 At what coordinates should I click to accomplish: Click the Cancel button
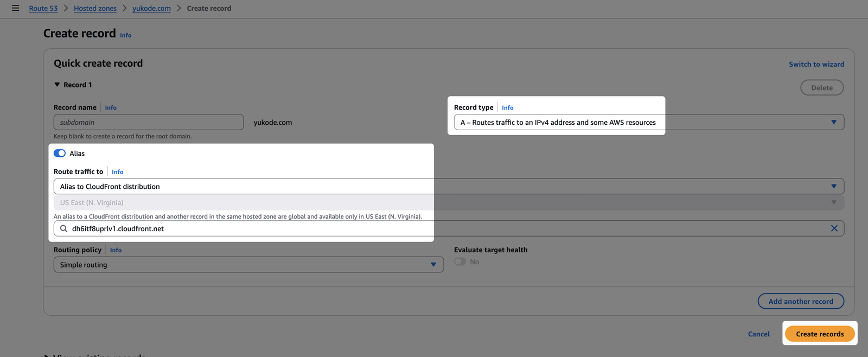[x=758, y=334]
